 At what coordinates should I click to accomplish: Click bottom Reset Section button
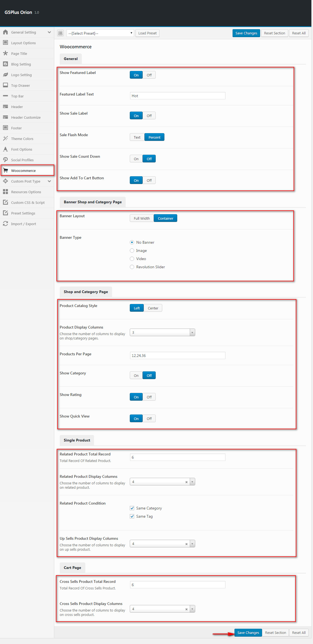[276, 633]
